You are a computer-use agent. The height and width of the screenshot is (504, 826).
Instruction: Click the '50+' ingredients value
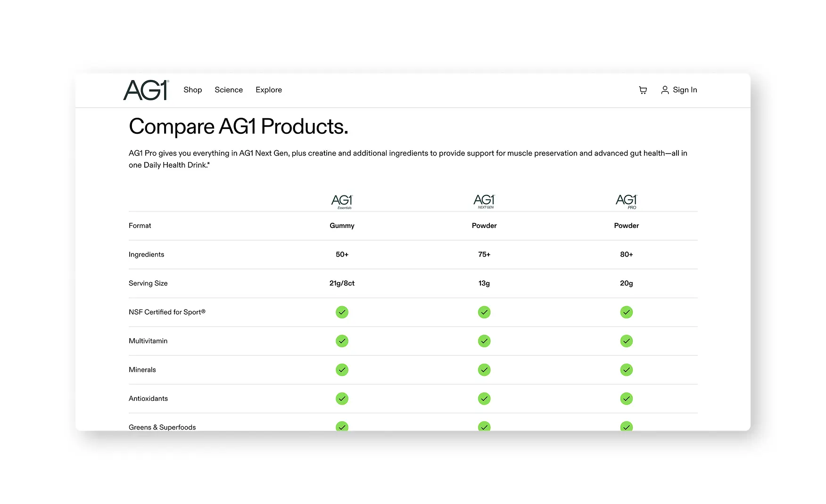click(x=342, y=254)
